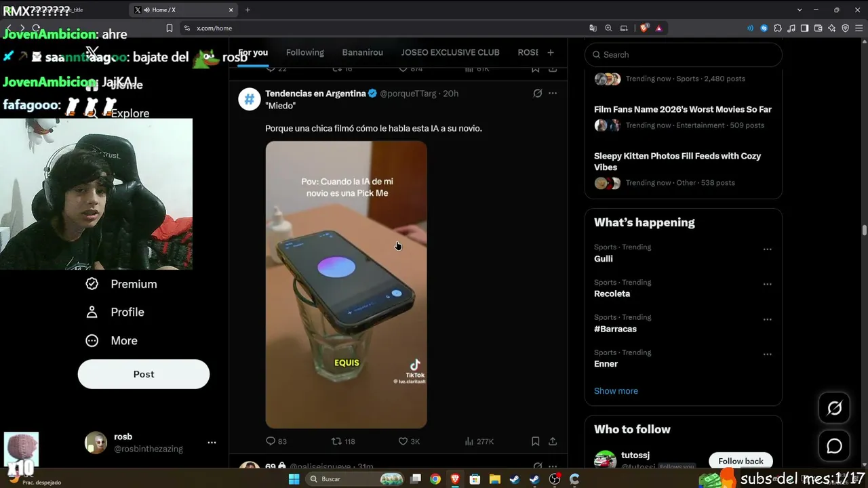Switch to the Following tab
Viewport: 868px width, 488px height.
(x=305, y=52)
